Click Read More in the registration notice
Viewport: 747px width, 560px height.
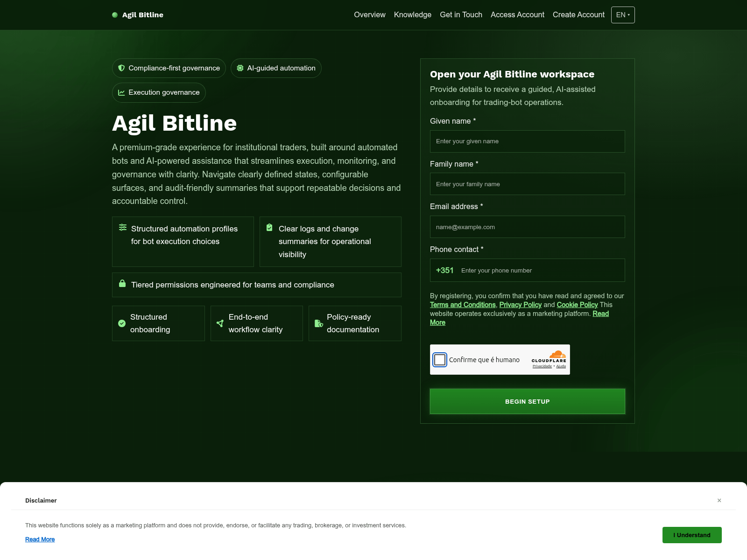[600, 314]
